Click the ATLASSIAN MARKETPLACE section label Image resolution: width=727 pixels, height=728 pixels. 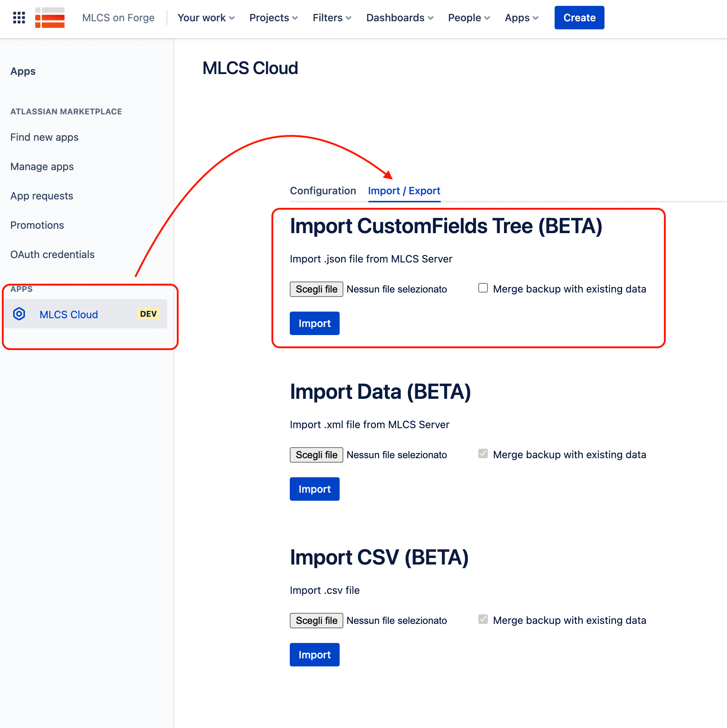click(x=66, y=111)
